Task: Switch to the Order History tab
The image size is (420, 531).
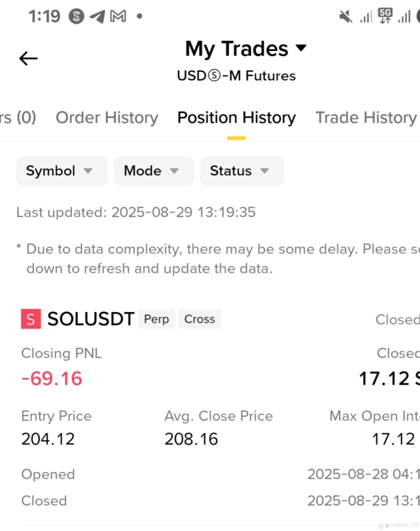Action: (x=107, y=118)
